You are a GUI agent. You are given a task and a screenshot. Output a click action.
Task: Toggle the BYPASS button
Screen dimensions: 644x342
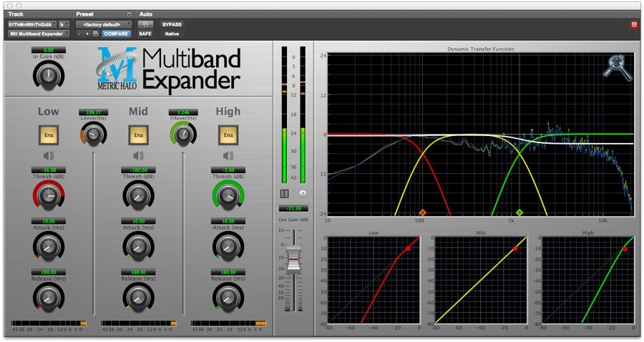click(x=172, y=24)
